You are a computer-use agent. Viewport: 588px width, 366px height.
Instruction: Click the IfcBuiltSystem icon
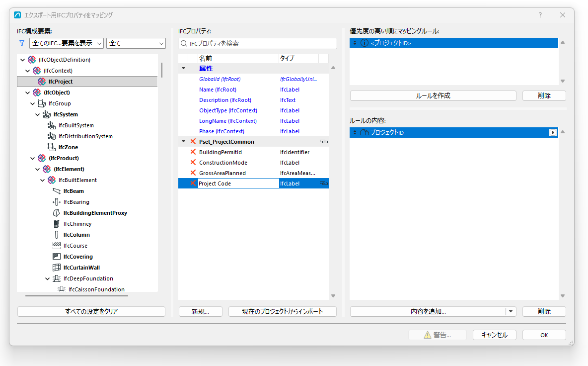[x=52, y=125]
